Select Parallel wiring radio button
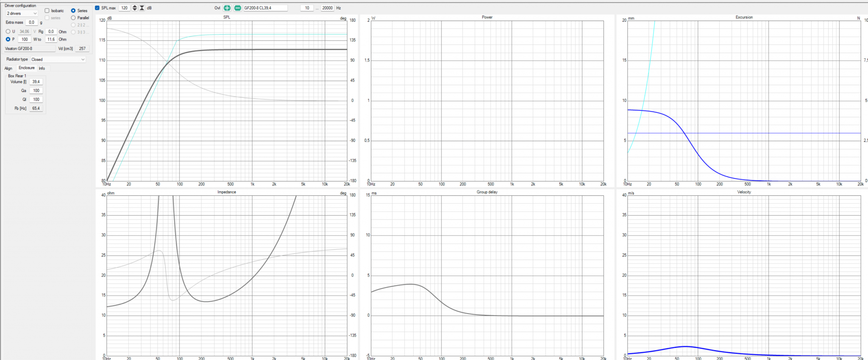Screen dimensions: 868x360 (x=73, y=18)
